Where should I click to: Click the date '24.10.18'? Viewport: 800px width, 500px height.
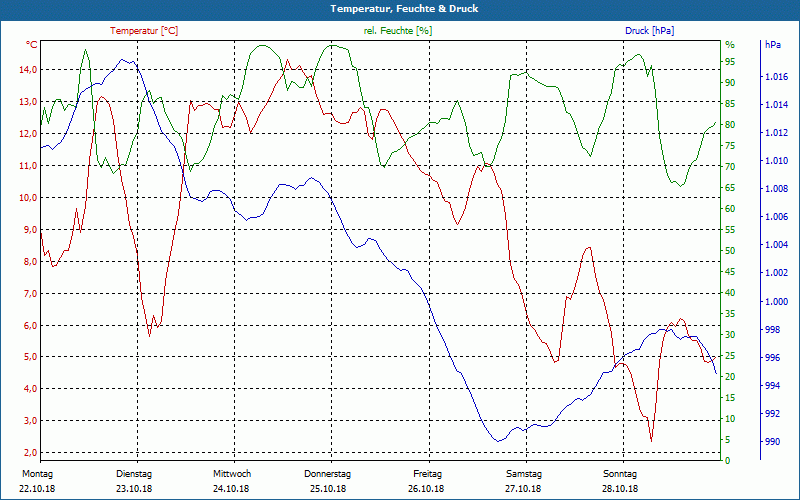(x=231, y=489)
